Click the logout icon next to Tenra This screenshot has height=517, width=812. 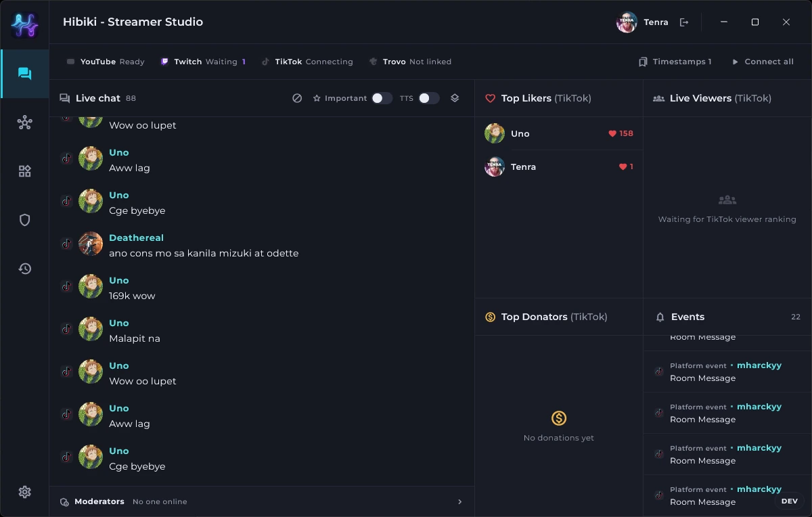pos(684,22)
